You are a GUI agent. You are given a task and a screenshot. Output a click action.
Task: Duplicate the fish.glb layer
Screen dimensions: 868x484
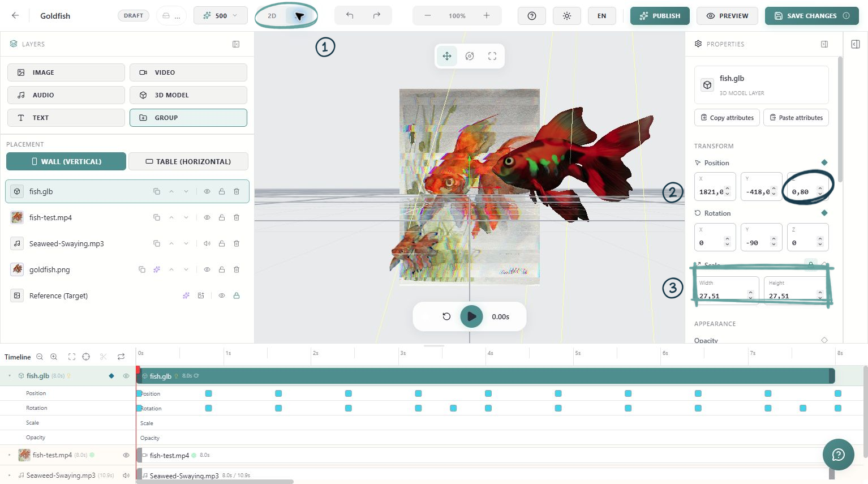[x=157, y=191]
